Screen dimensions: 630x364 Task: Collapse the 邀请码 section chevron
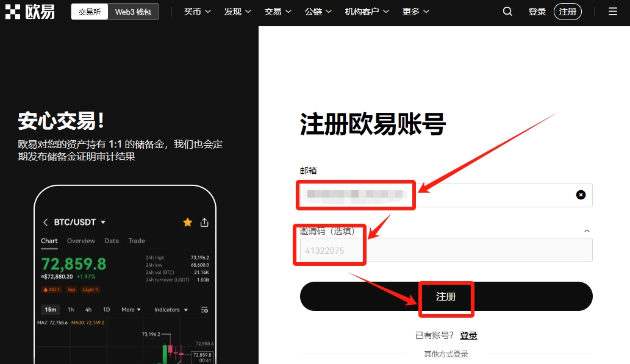click(x=587, y=231)
